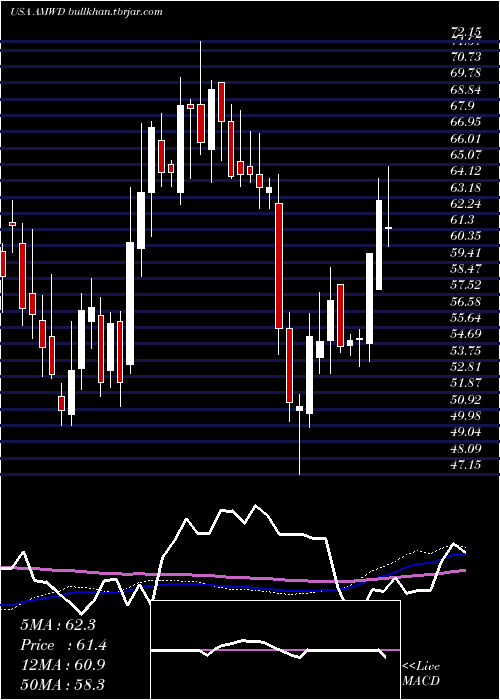The height and width of the screenshot is (700, 500).
Task: Click the 59.41 price axis label
Action: click(x=466, y=253)
